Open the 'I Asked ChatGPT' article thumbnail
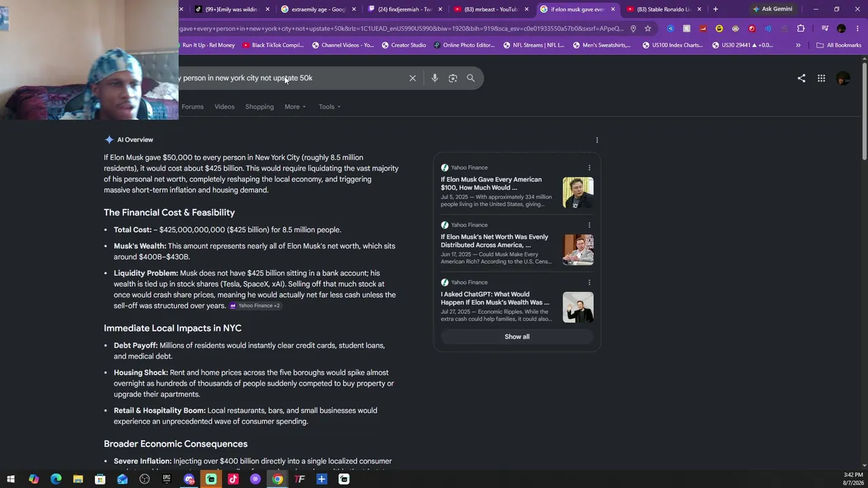The image size is (868, 488). click(578, 307)
